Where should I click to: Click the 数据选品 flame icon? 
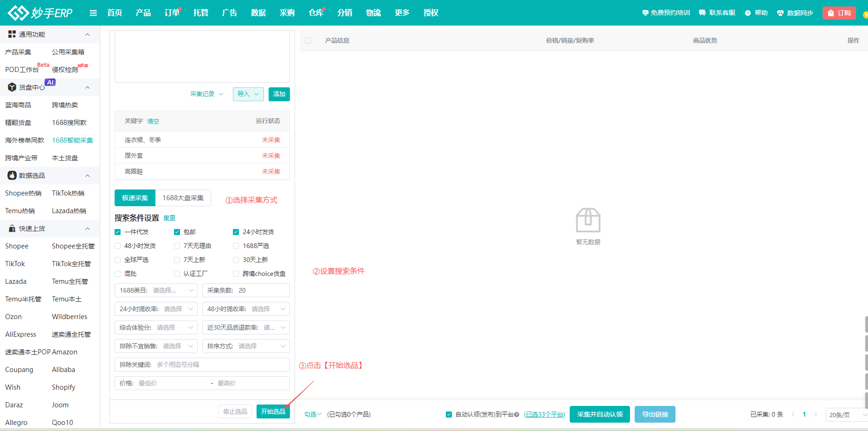[x=12, y=176]
